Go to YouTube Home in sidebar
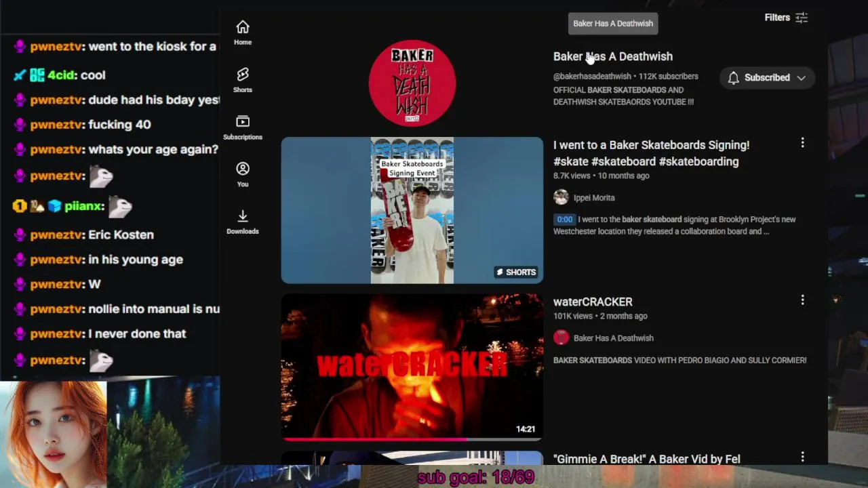The image size is (868, 488). (x=243, y=33)
